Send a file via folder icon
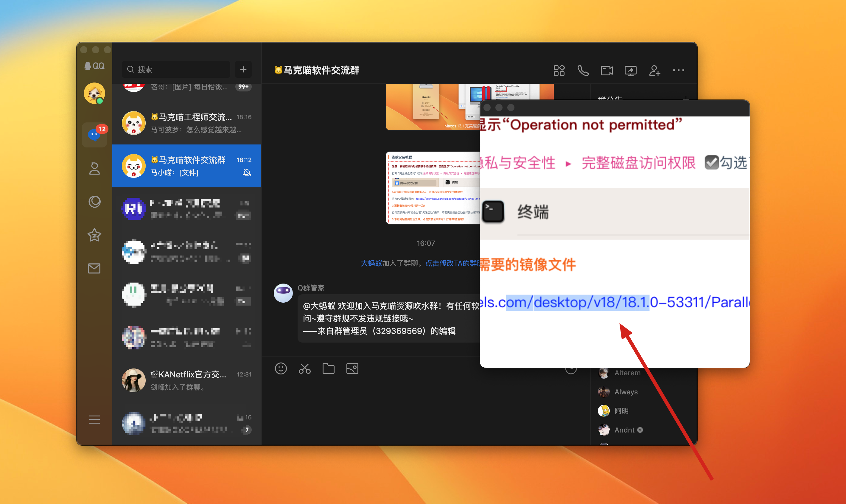Viewport: 846px width, 504px height. [x=328, y=368]
